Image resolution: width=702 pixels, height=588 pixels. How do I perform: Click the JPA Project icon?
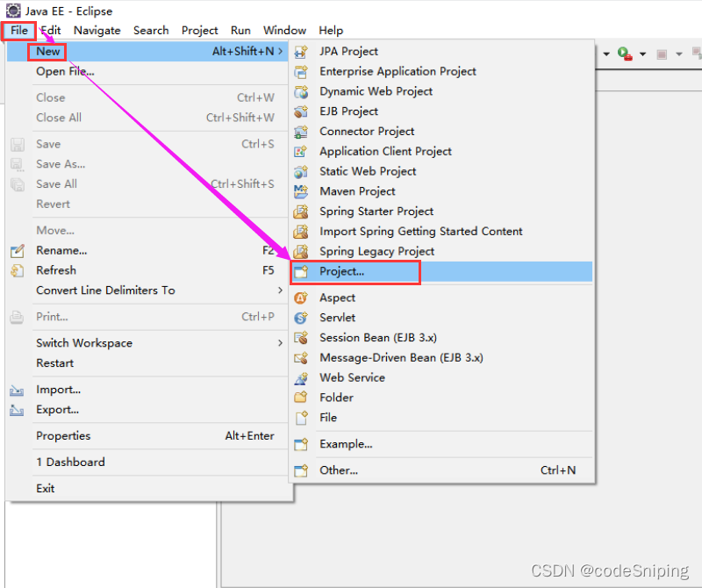coord(301,52)
